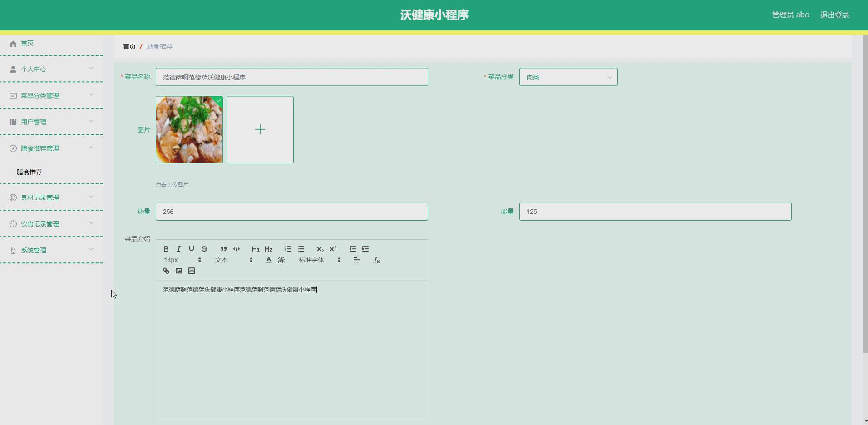The height and width of the screenshot is (425, 868).
Task: Open the 标准字体 font family dropdown
Action: click(x=320, y=260)
